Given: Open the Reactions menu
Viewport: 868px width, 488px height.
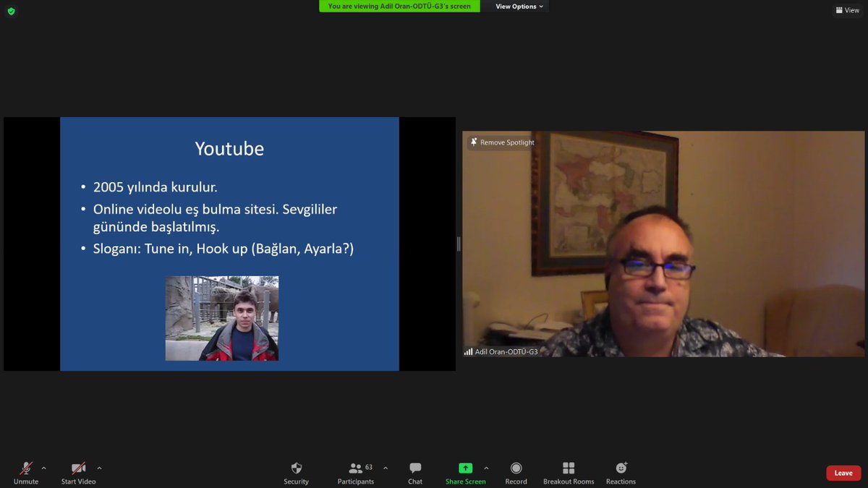Looking at the screenshot, I should (621, 474).
